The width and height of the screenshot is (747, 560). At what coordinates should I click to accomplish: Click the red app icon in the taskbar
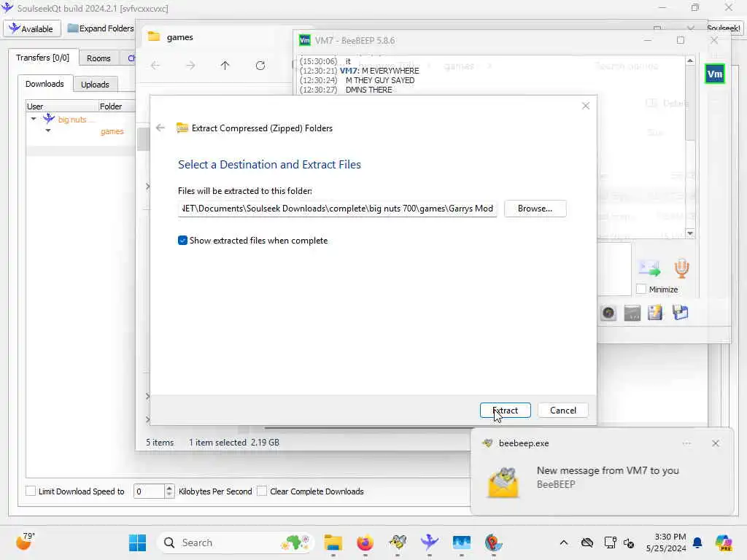(x=494, y=542)
